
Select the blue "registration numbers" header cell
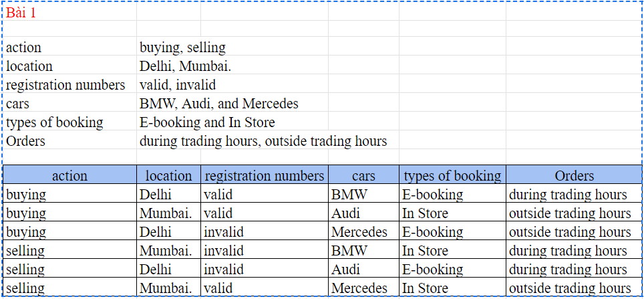click(265, 175)
